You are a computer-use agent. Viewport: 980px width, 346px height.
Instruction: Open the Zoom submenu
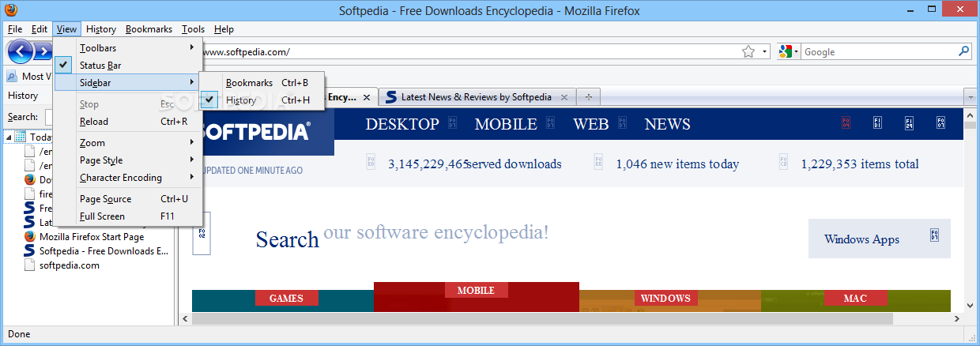[129, 143]
